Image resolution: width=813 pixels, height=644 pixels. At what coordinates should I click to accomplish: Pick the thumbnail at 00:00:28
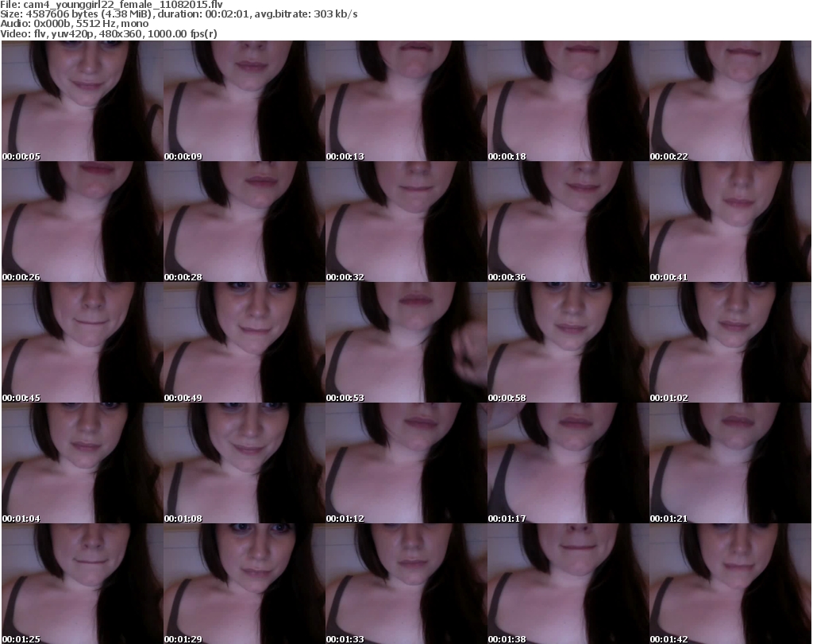pyautogui.click(x=245, y=222)
